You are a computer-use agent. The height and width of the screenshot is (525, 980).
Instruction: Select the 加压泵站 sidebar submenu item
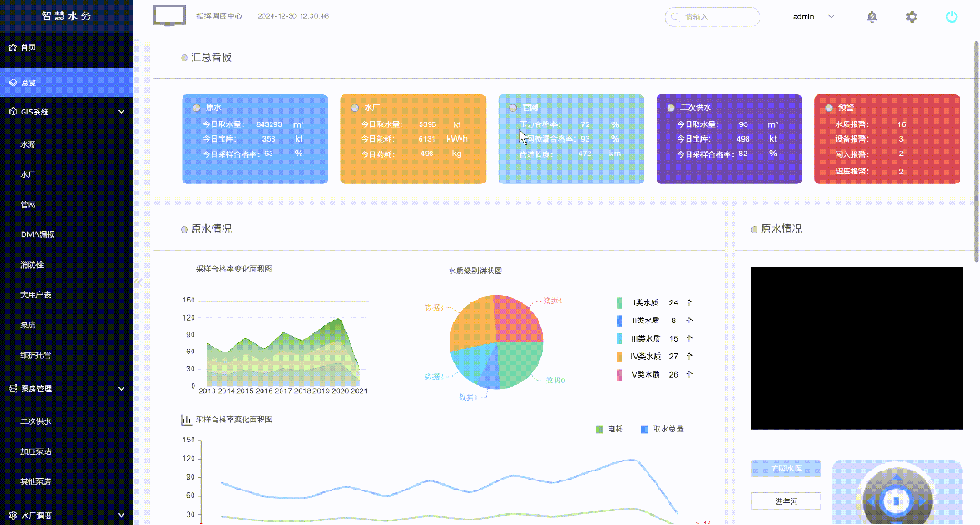click(66, 451)
